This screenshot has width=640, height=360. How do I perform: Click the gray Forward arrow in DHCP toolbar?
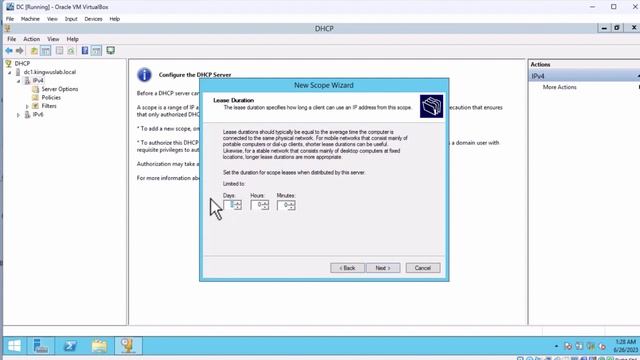(19, 51)
